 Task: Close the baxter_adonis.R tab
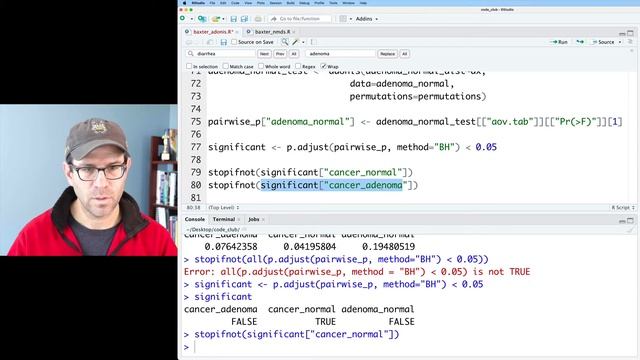click(237, 32)
